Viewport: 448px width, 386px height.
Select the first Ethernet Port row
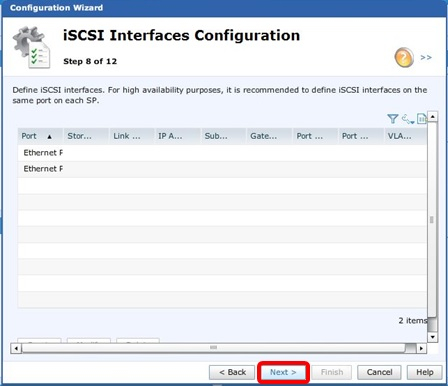[222, 153]
